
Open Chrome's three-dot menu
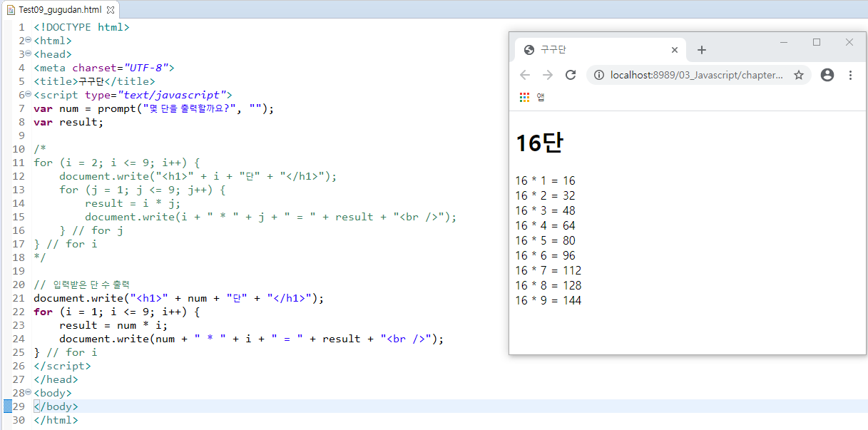pyautogui.click(x=850, y=75)
